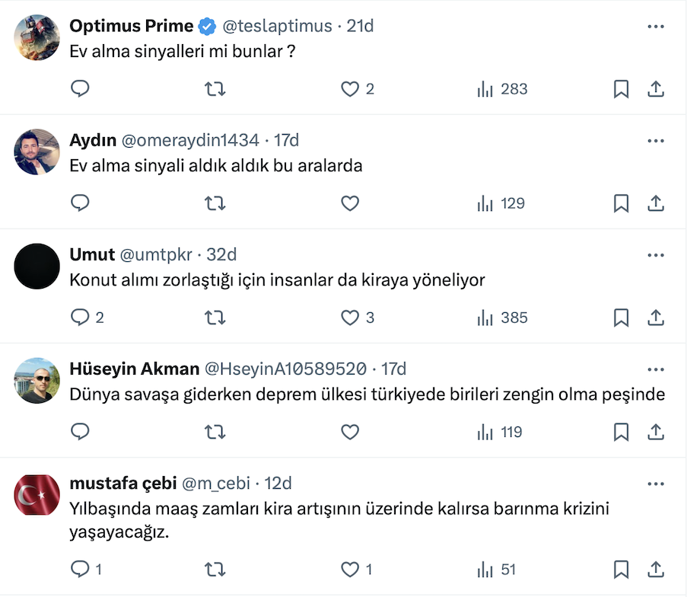The width and height of the screenshot is (700, 597).
Task: Share mustafa çebi's tweet
Action: [656, 569]
